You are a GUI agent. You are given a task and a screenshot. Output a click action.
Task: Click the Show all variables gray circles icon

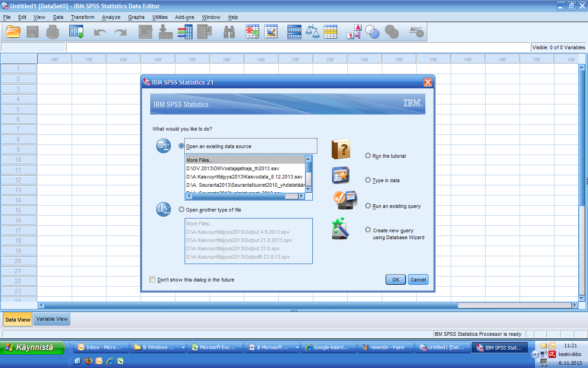(x=392, y=32)
